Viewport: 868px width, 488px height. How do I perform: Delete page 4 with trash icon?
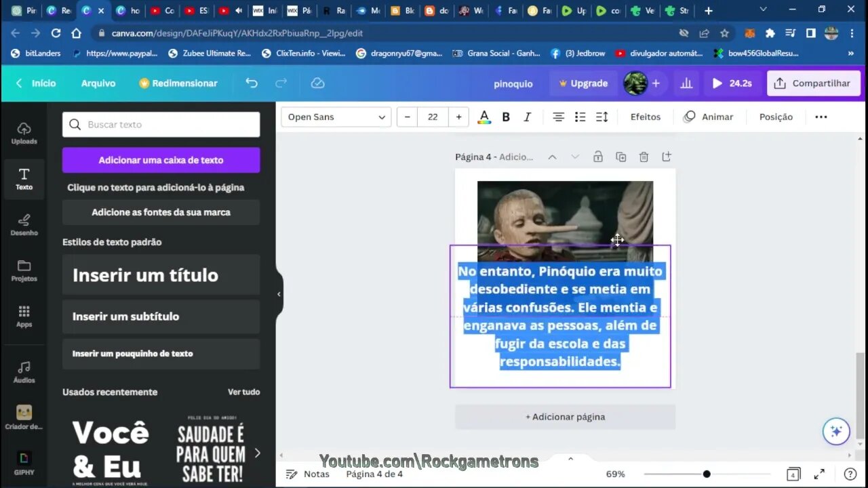(644, 157)
